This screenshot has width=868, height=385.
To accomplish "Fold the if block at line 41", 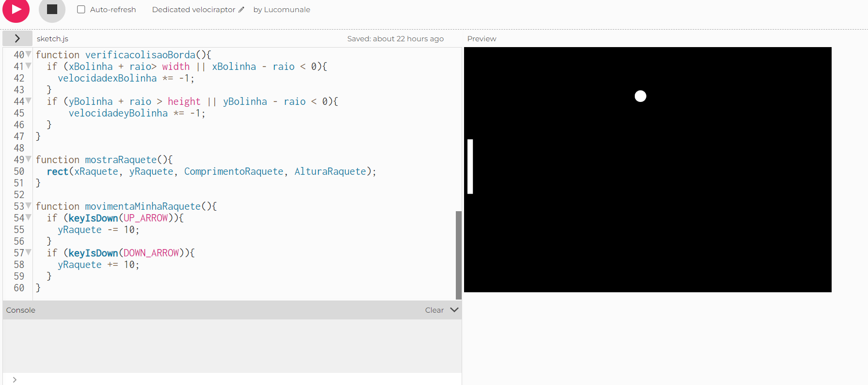I will point(29,66).
